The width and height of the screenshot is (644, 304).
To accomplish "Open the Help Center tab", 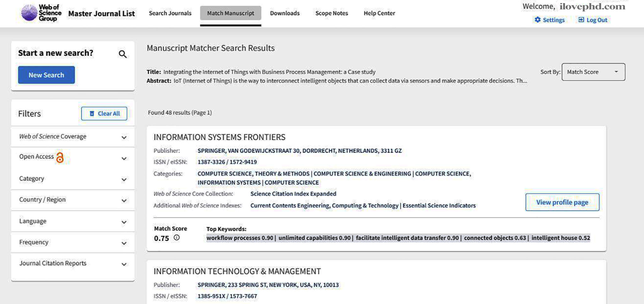I will tap(379, 13).
